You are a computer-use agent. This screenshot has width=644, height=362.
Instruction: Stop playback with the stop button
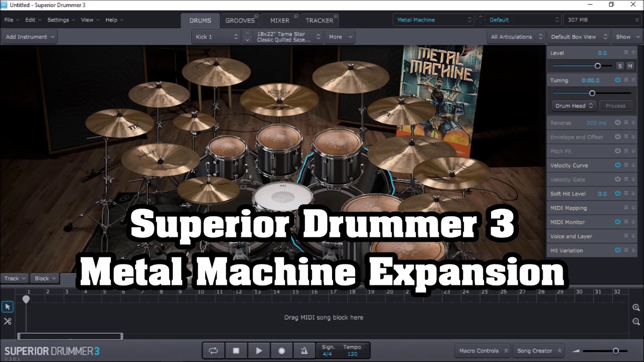click(x=236, y=350)
